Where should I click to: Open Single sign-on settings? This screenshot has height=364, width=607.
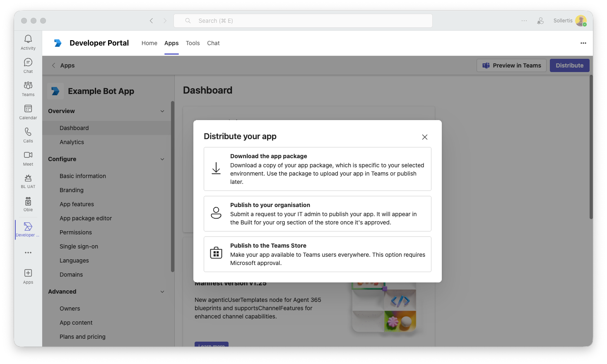(107, 246)
